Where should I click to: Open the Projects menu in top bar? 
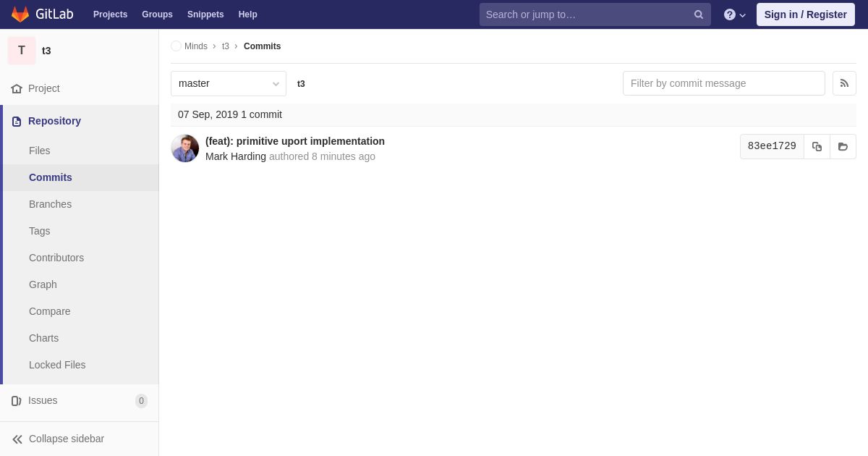pyautogui.click(x=110, y=14)
